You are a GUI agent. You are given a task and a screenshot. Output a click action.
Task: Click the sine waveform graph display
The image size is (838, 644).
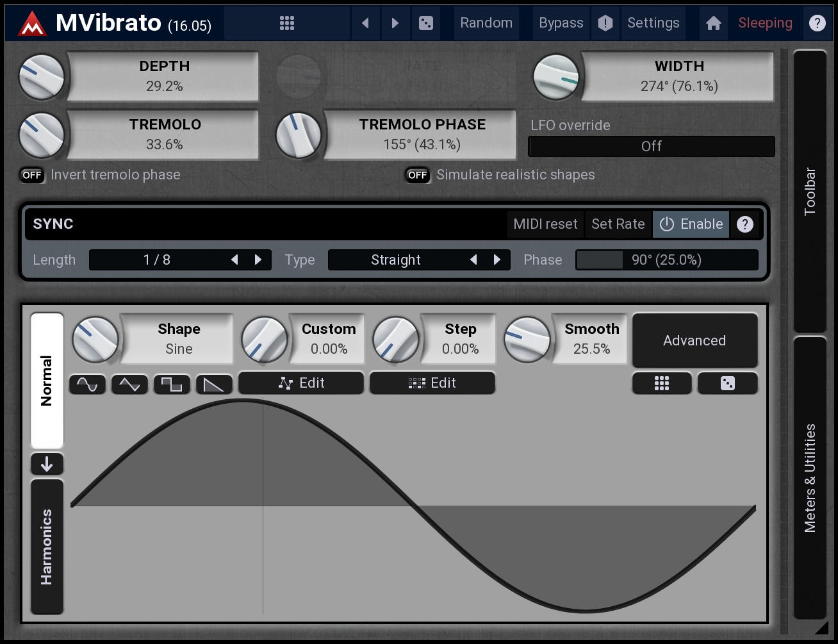coord(413,506)
